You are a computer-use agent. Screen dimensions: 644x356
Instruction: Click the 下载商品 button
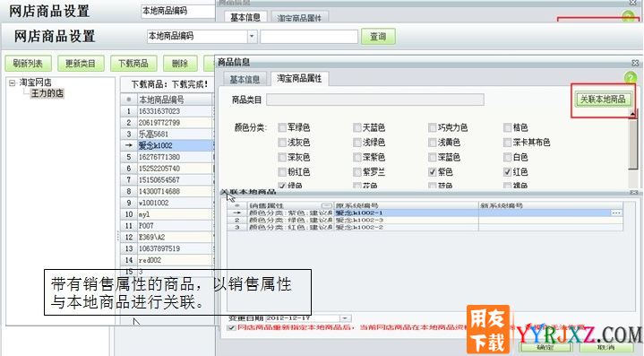(x=133, y=64)
